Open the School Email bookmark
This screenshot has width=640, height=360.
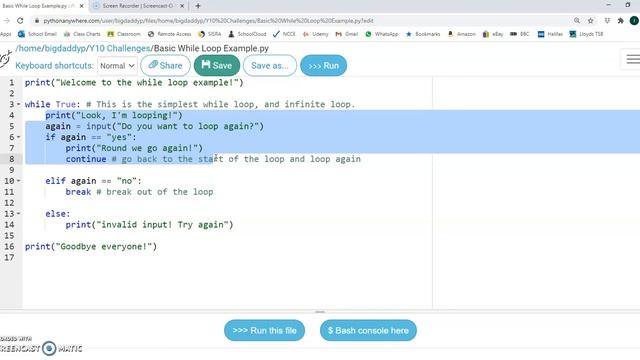click(37, 34)
